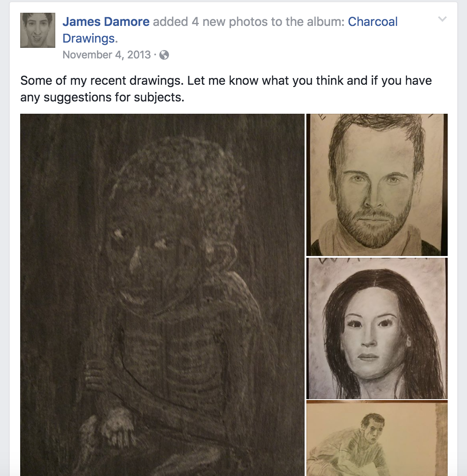Open the Charcoal album link word
Screen dimensions: 467x476
(373, 22)
